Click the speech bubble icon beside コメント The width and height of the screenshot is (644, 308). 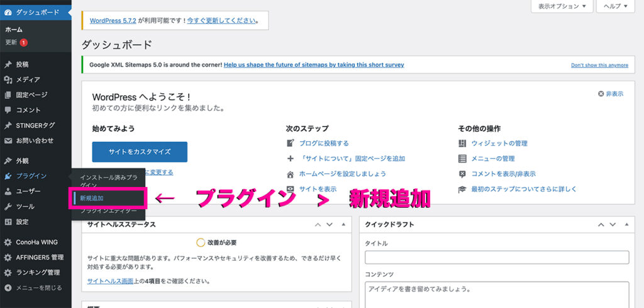tap(8, 110)
